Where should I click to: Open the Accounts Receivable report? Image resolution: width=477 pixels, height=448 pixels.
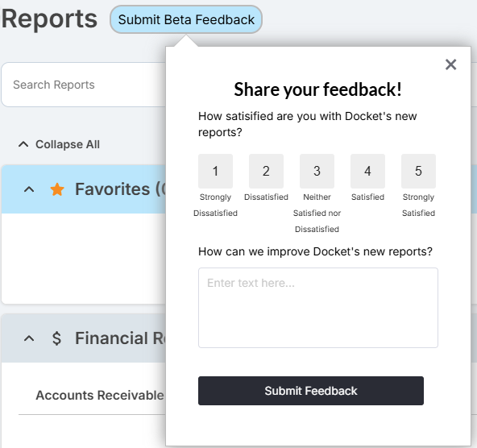coord(100,396)
